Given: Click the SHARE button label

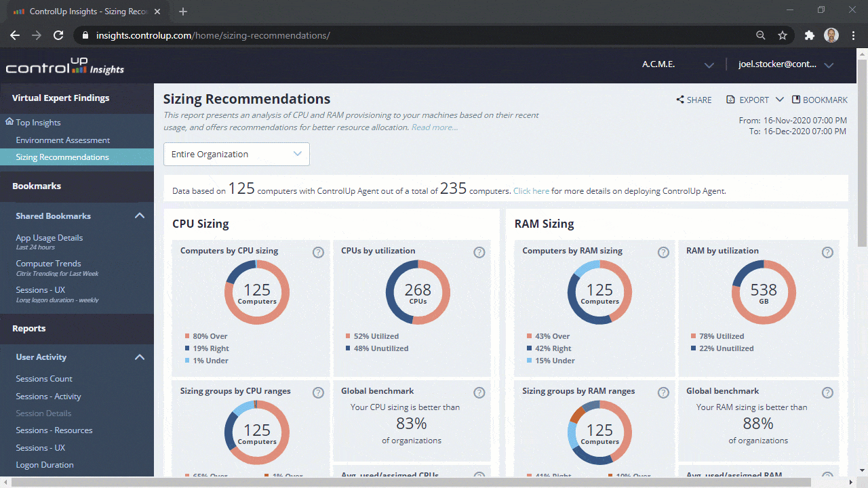Looking at the screenshot, I should click(x=699, y=100).
